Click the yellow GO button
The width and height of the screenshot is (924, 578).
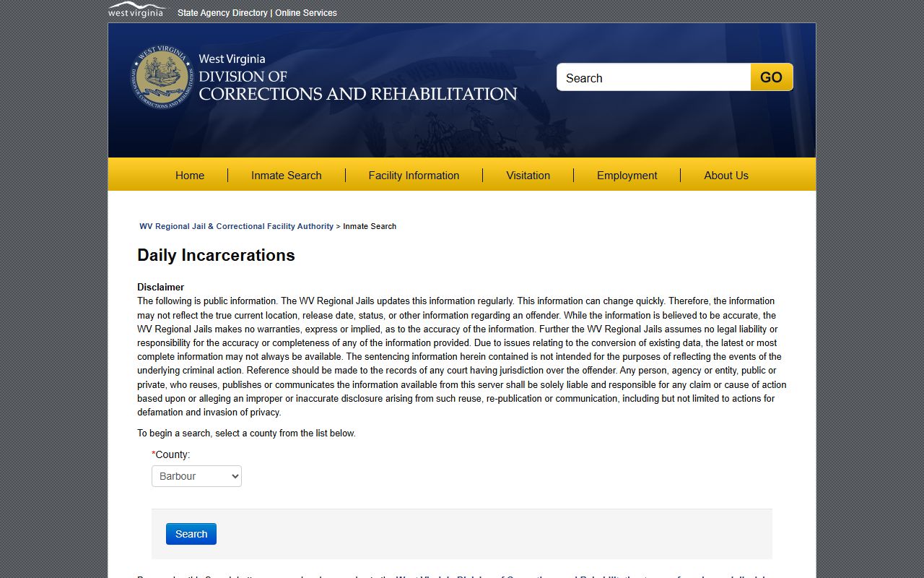tap(772, 77)
